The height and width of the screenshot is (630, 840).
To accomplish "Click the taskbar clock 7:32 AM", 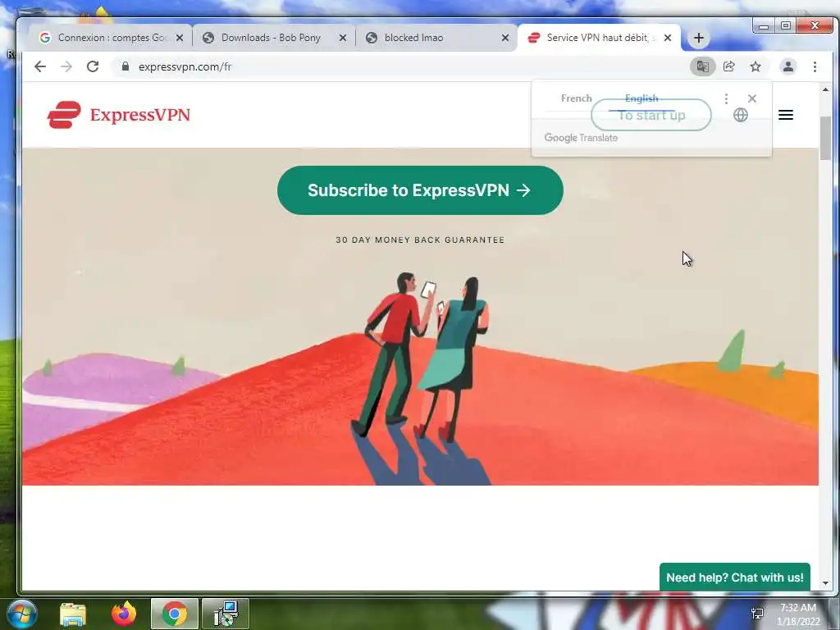I will 798,608.
